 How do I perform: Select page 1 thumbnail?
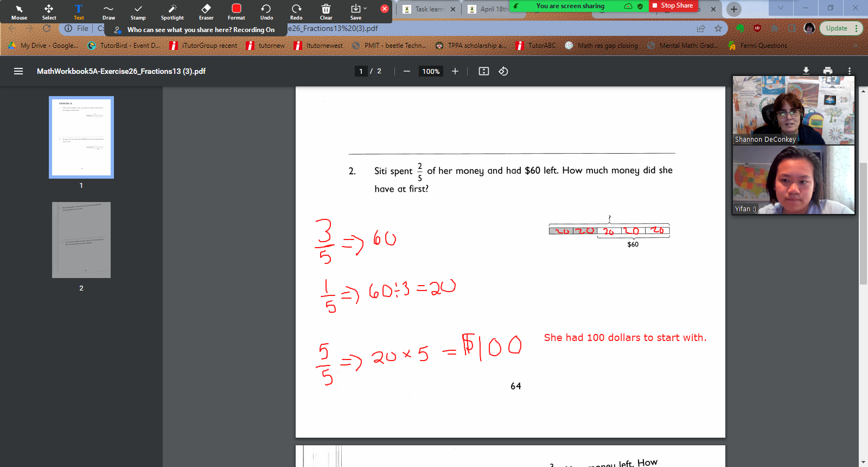click(x=81, y=137)
